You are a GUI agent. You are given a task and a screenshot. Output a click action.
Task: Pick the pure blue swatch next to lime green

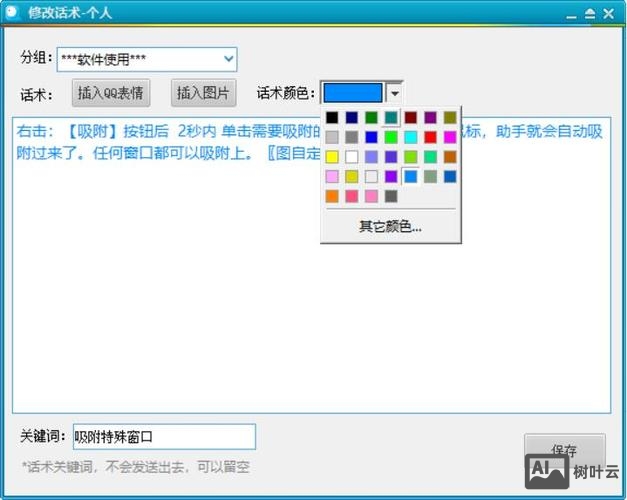coord(371,137)
